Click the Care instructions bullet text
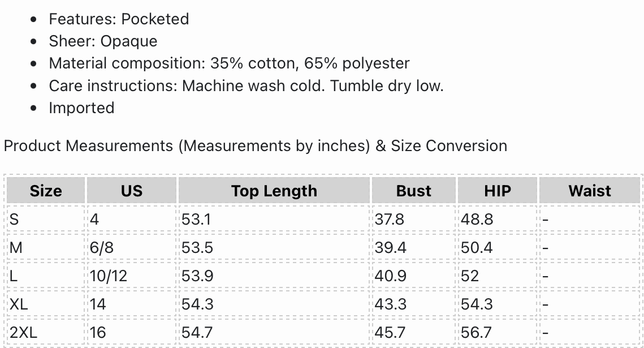The width and height of the screenshot is (644, 348). click(246, 86)
